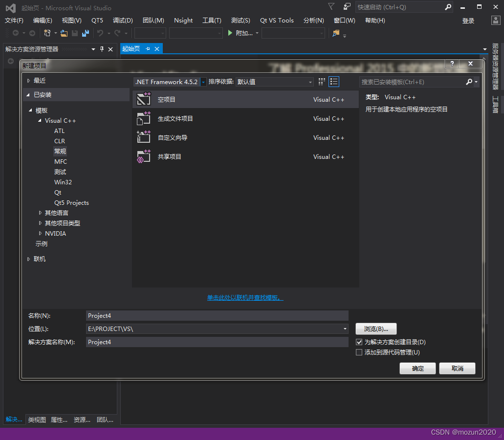The width and height of the screenshot is (504, 440).
Task: Open the 服务器资源管理器 side tab
Action: click(x=495, y=66)
